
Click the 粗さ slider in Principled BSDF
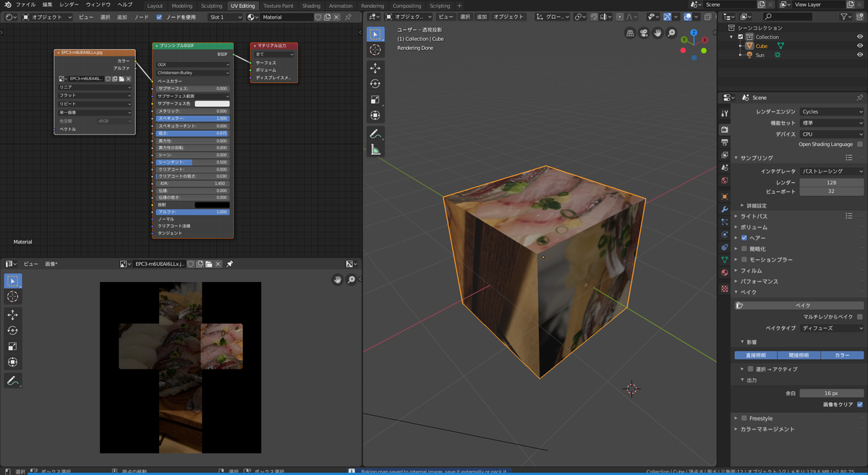click(192, 133)
